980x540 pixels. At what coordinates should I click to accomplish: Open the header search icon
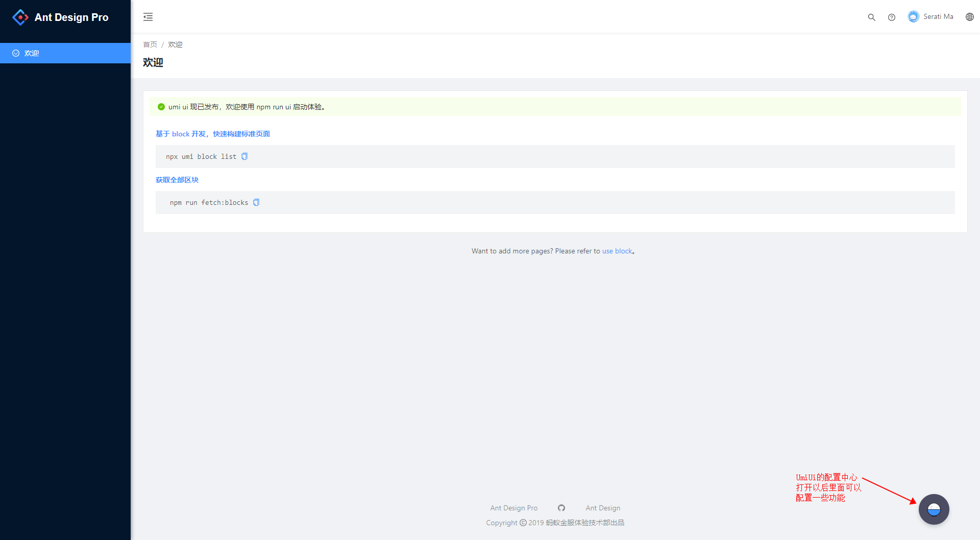click(x=871, y=17)
